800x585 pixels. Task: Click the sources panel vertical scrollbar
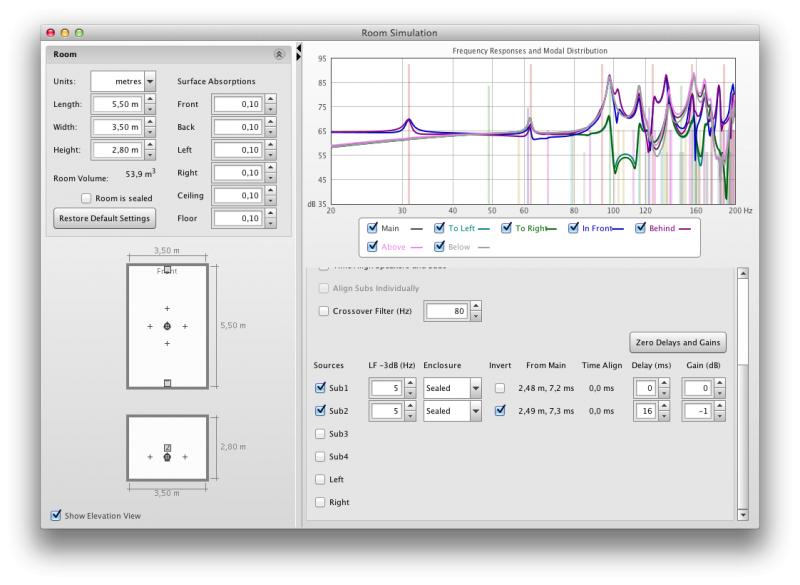(742, 390)
